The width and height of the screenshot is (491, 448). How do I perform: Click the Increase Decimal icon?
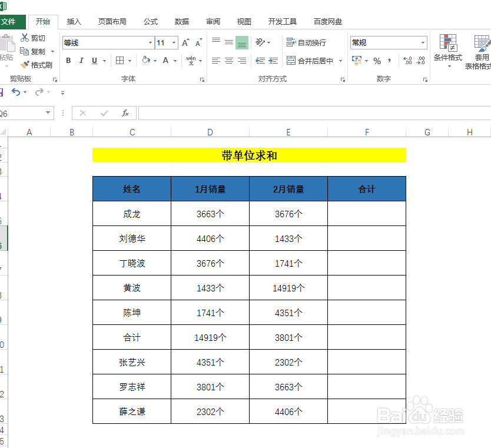click(x=409, y=60)
